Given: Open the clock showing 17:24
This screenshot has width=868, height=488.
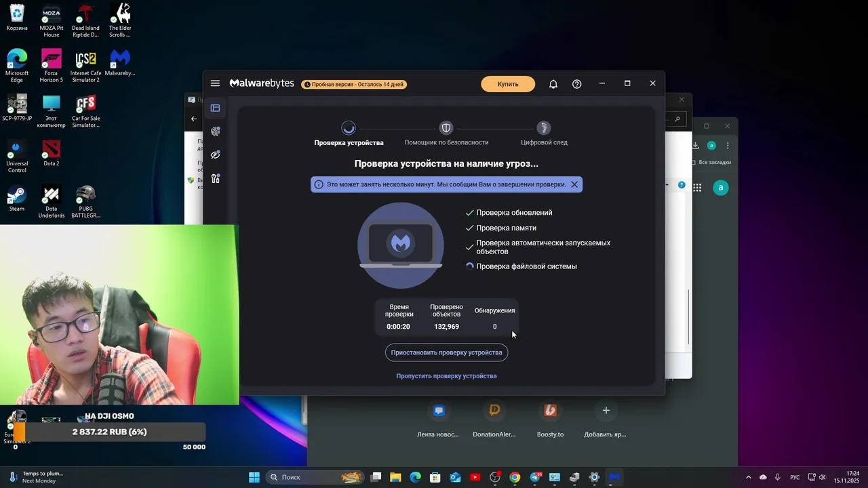Looking at the screenshot, I should coord(847,477).
